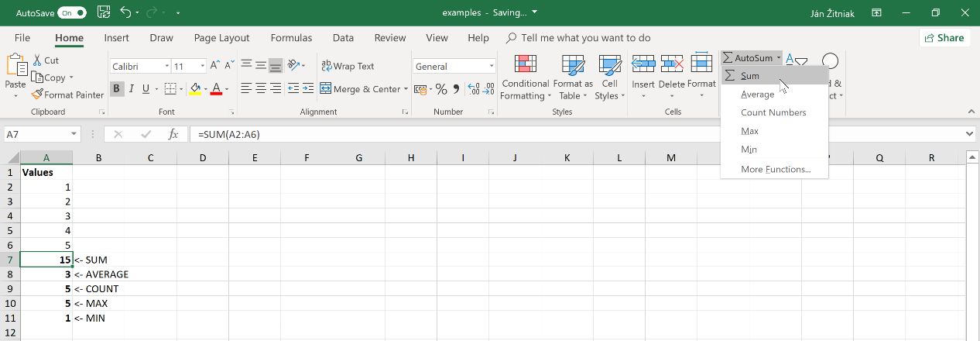Click the Copy button

(x=49, y=77)
